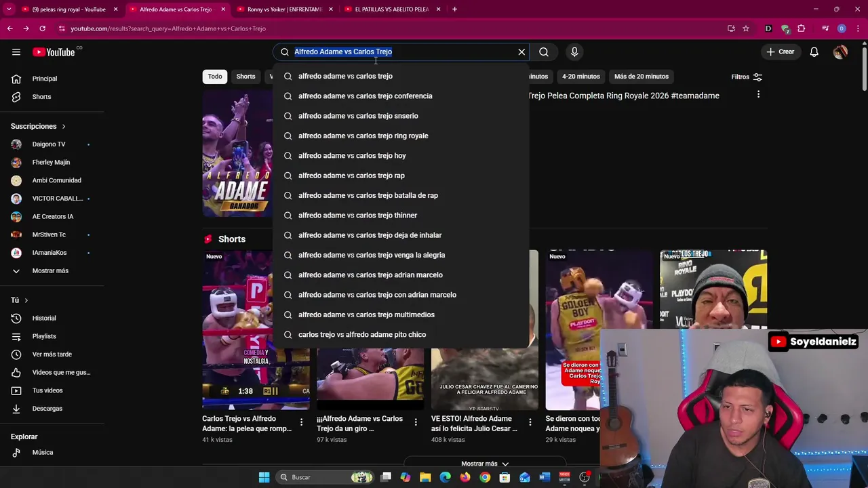
Task: Open the YouTube hamburger guide menu
Action: coord(16,52)
